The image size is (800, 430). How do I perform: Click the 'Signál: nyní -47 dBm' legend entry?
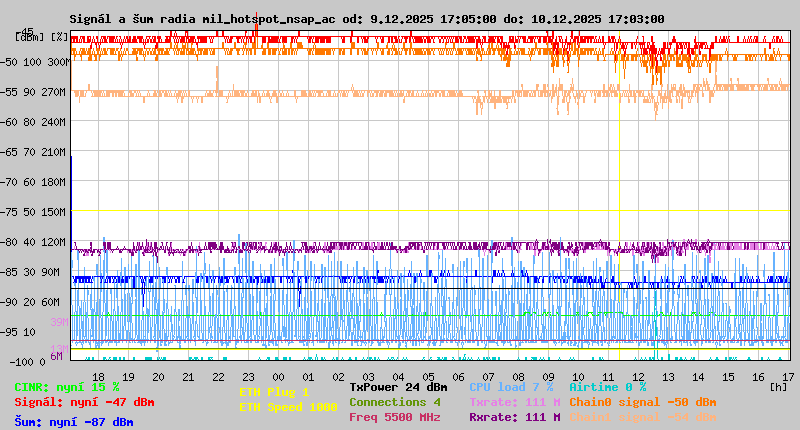click(84, 402)
